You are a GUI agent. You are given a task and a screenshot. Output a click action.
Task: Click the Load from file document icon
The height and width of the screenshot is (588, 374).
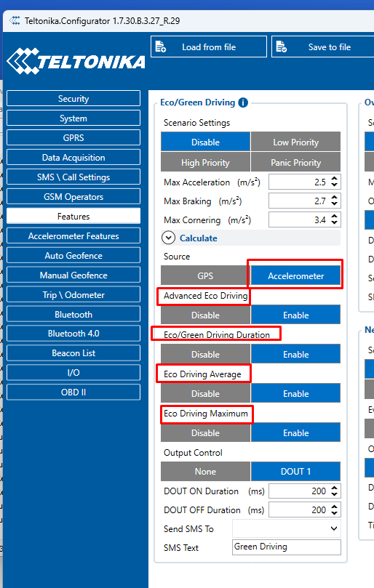(161, 47)
